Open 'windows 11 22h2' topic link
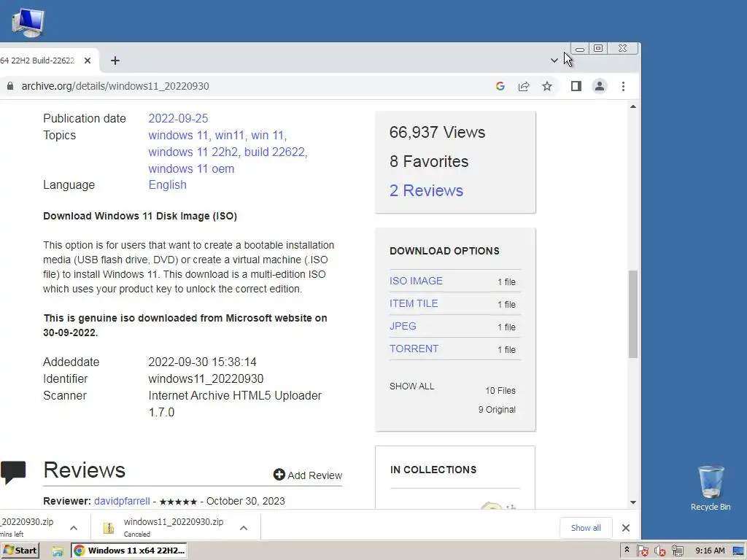 click(193, 152)
